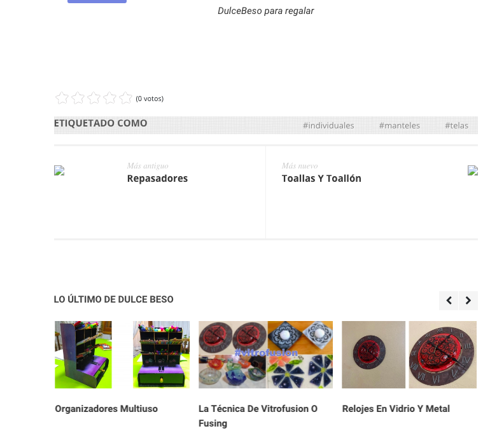
Task: Show the previous items in the carousel
Action: tap(449, 301)
